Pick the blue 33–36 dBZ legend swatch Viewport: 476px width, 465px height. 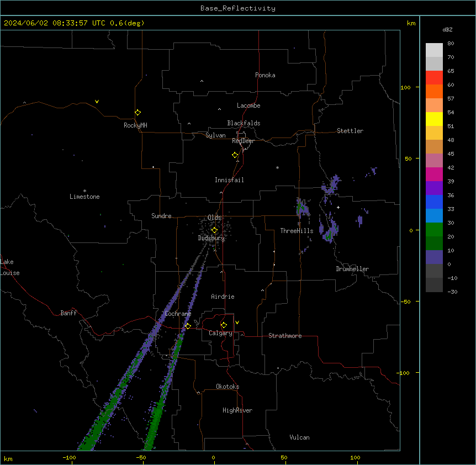[434, 202]
